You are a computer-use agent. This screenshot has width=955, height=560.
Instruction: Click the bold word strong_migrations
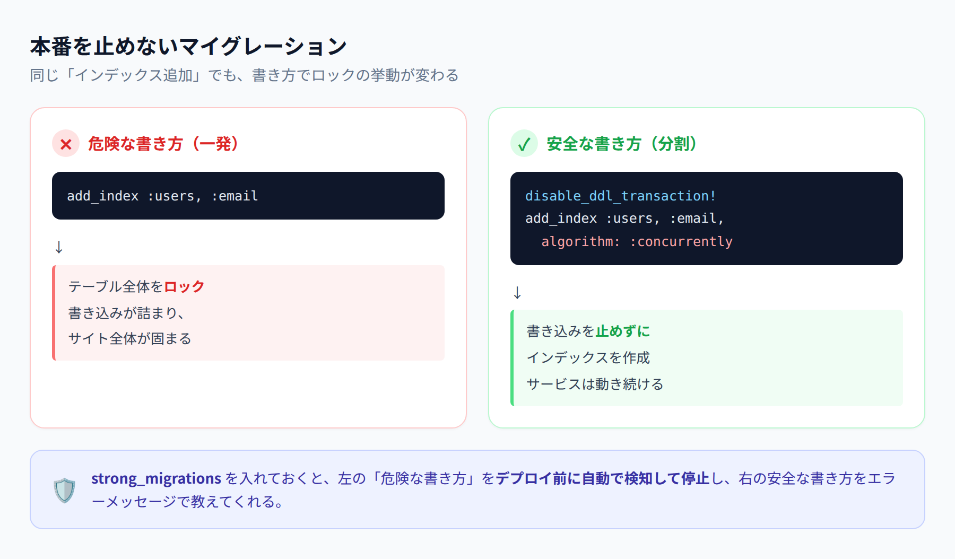point(156,479)
